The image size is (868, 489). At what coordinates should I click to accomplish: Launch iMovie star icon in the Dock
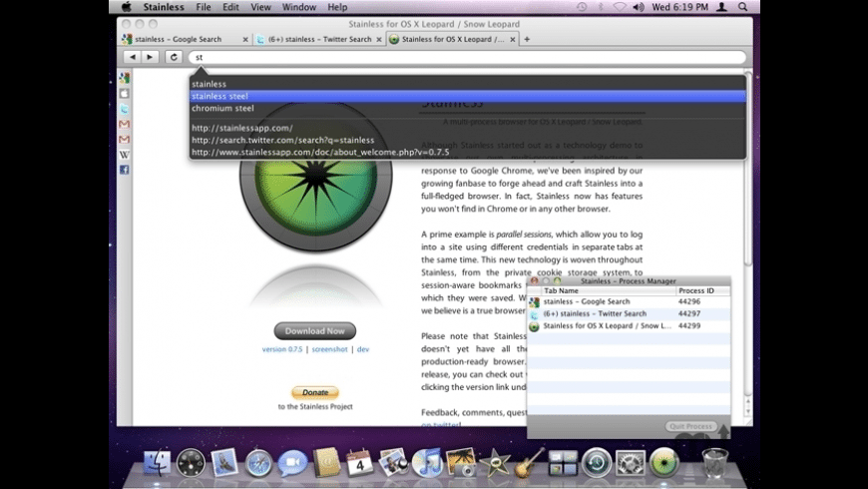click(495, 462)
